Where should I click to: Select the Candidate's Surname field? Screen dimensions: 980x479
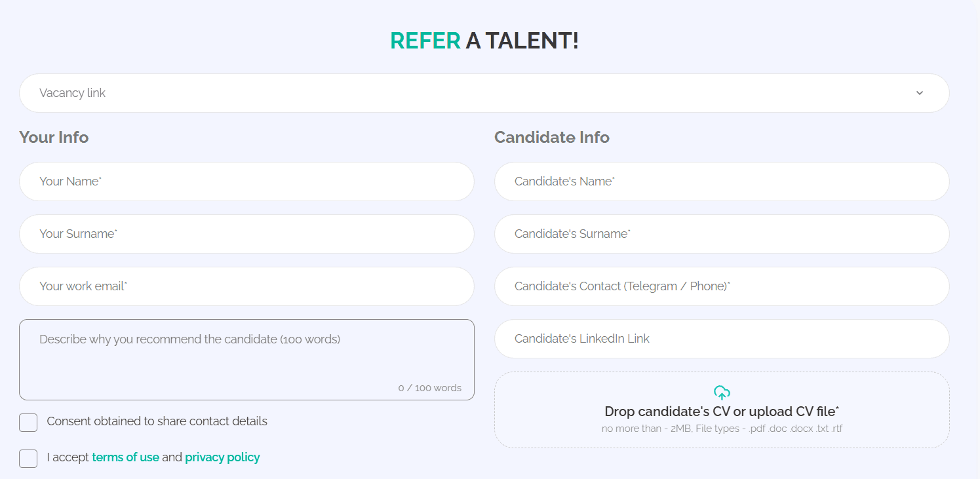point(722,234)
